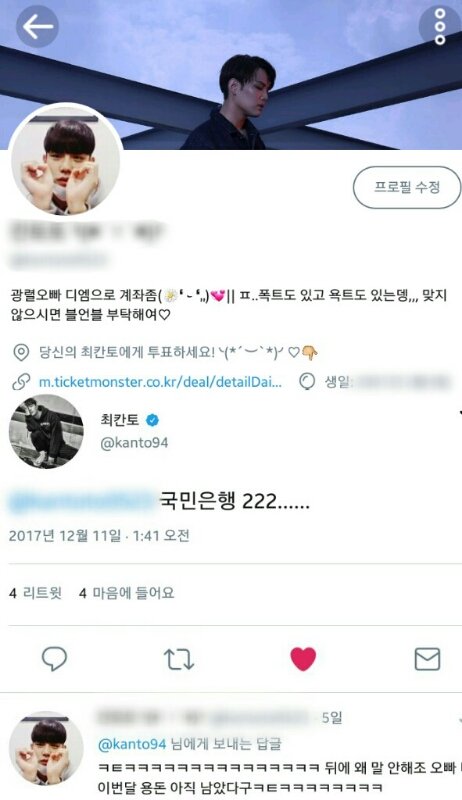Open the reply author's avatar
Screen dimensions: 462x800
coord(46,749)
